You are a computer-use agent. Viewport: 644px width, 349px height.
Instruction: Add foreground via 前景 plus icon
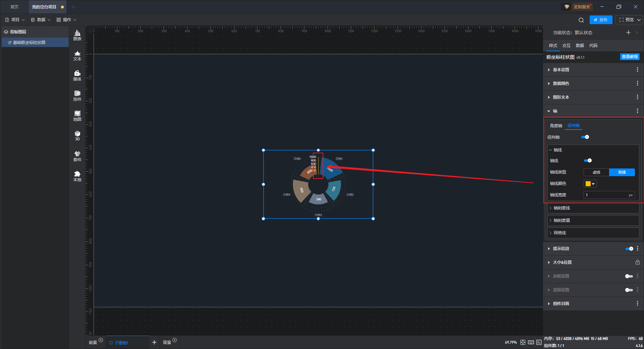pos(101,340)
